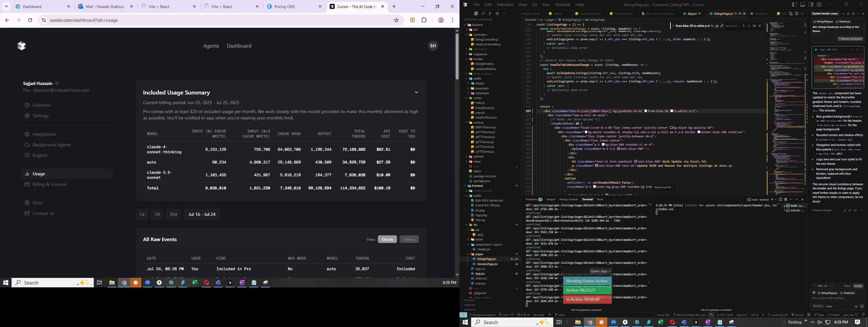Switch to Pricing CMS browser tab
The width and height of the screenshot is (868, 327).
coord(294,6)
